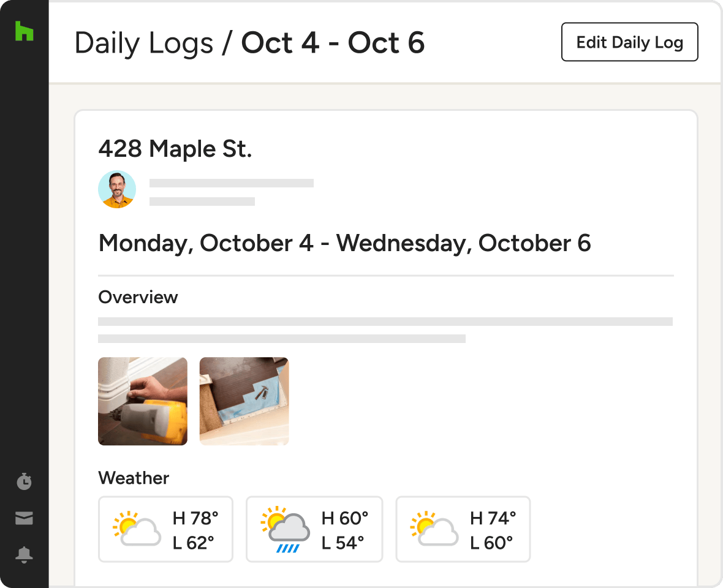
Task: Open the nail gun photo thumbnail
Action: (143, 401)
